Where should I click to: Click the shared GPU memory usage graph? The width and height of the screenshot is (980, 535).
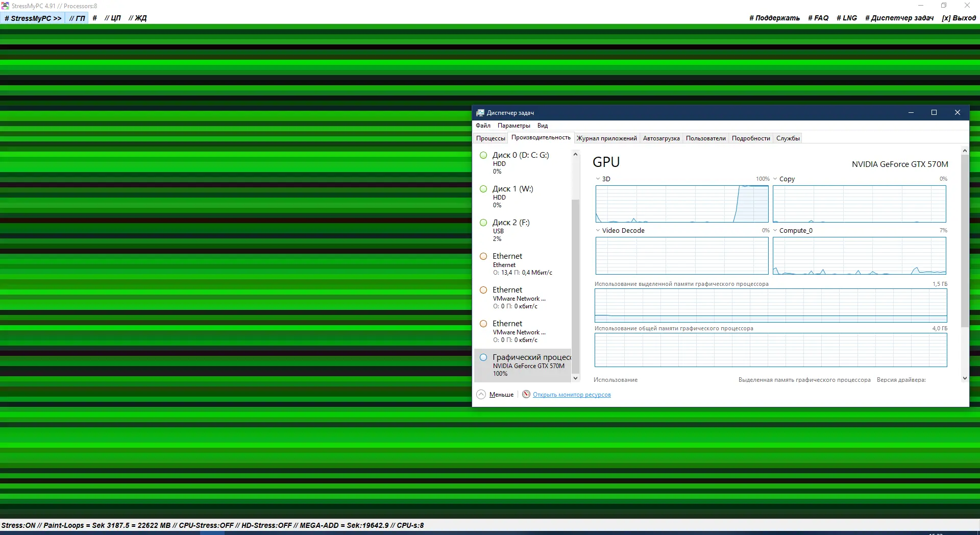[771, 350]
